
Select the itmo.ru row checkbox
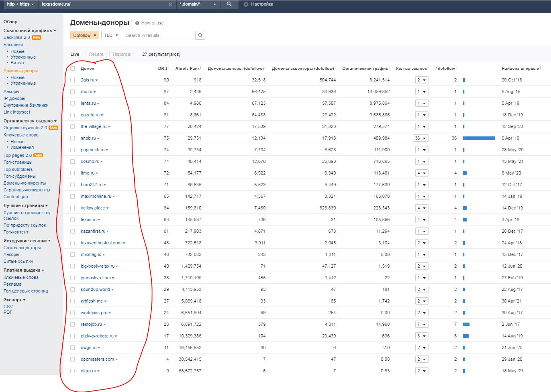click(x=73, y=173)
